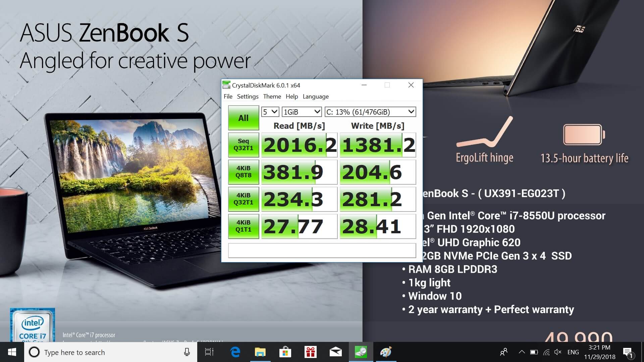Open the File menu in CrystalDiskMark

click(x=228, y=97)
